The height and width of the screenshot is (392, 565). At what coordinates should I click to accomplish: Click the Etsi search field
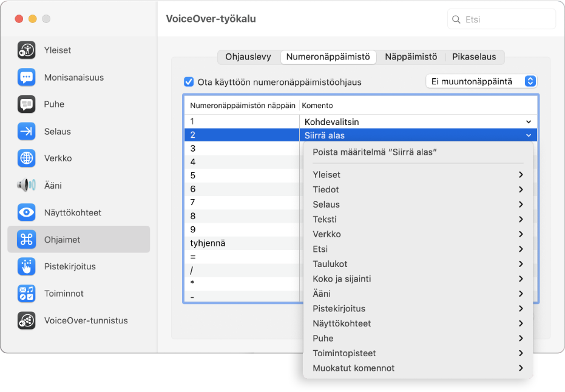tap(501, 19)
